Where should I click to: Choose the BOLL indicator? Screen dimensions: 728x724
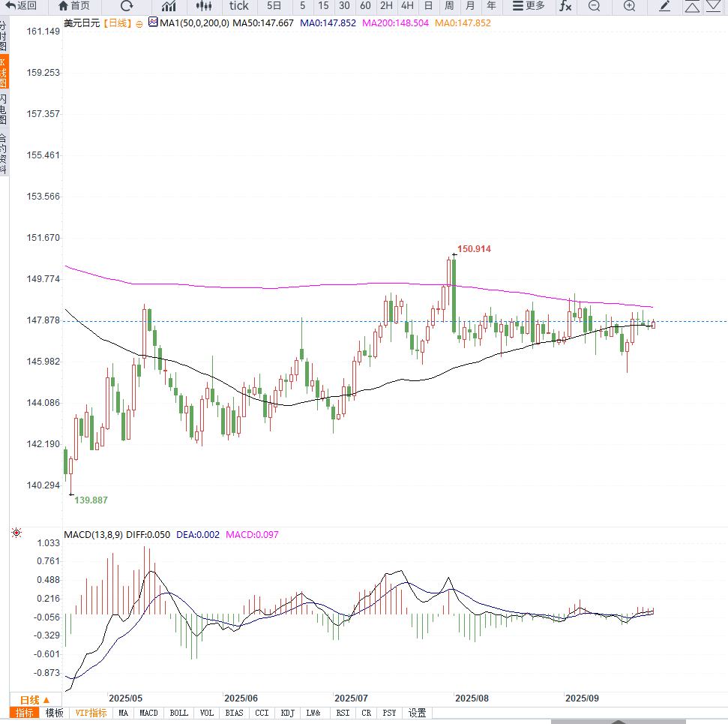pyautogui.click(x=178, y=713)
